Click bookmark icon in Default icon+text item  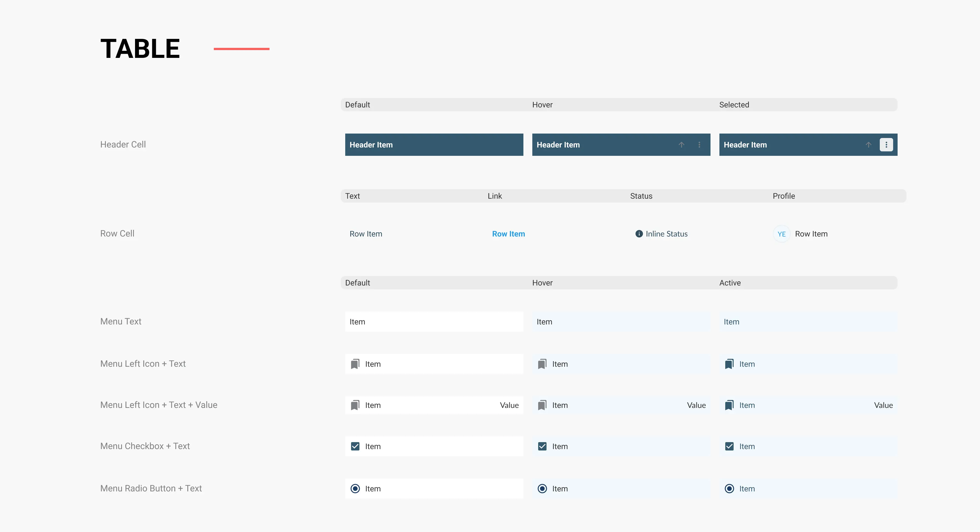[355, 364]
